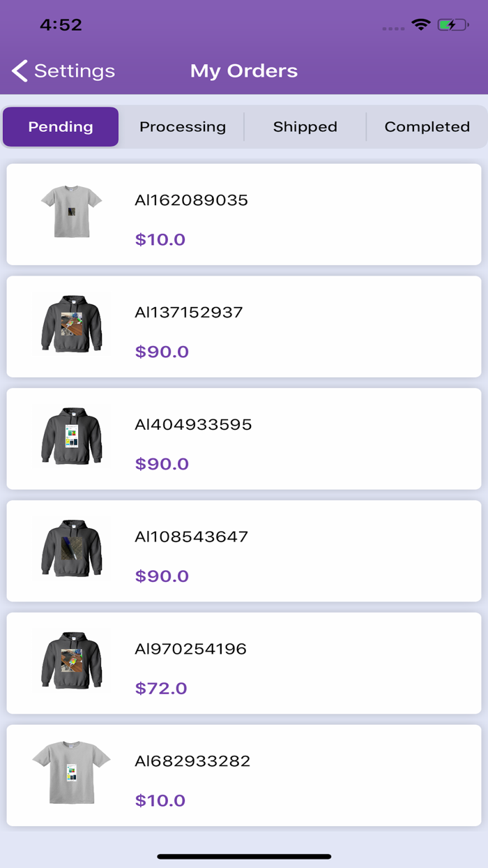This screenshot has width=488, height=868.
Task: Tap the Wi-Fi icon in status bar
Action: point(420,24)
